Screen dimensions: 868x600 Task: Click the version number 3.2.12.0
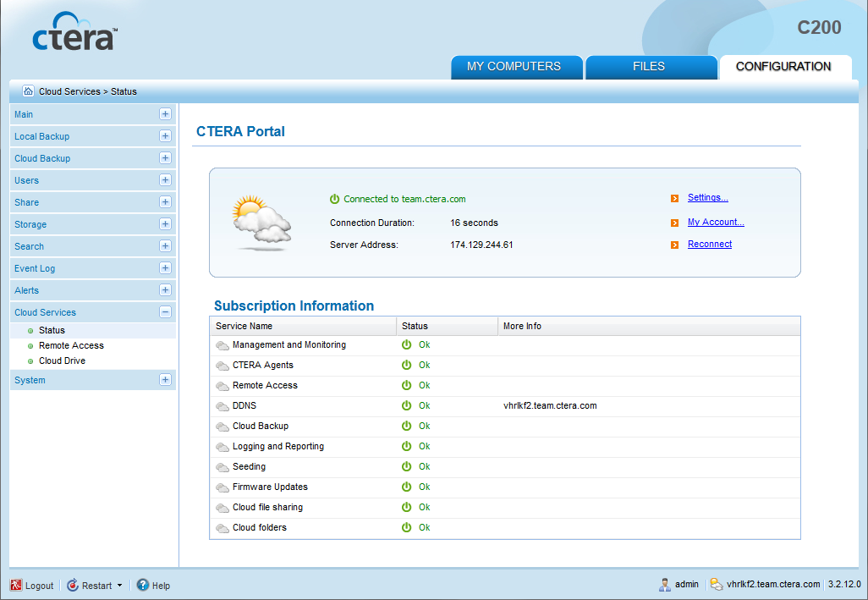point(844,584)
